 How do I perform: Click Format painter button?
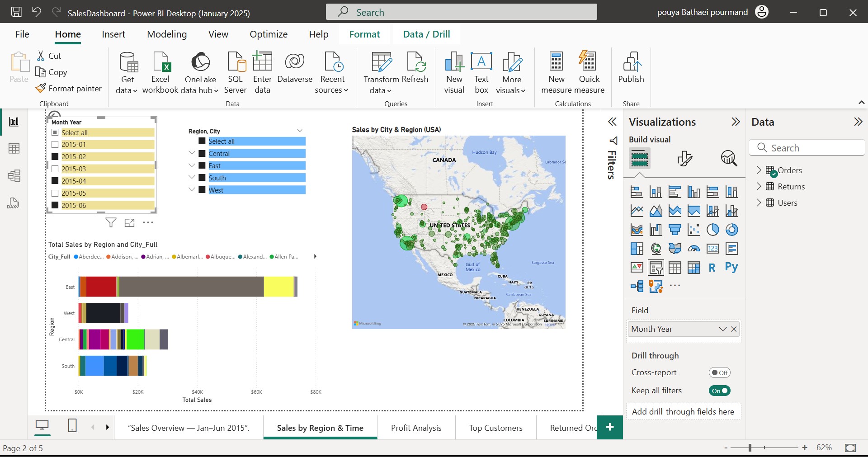(x=69, y=89)
